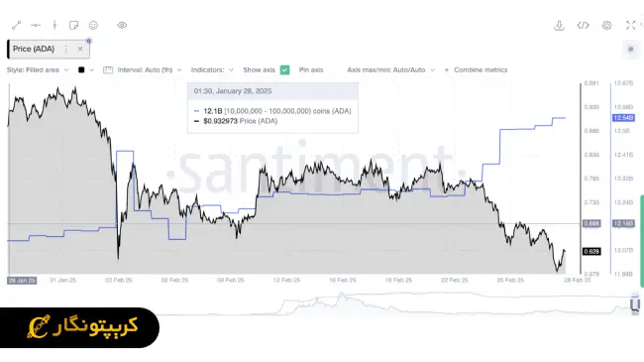Open Axis max/min Auto/Auto menu

click(x=390, y=70)
